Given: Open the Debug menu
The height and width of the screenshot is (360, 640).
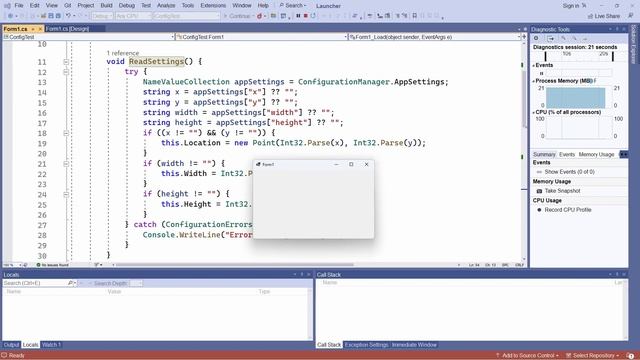Looking at the screenshot, I should 127,6.
